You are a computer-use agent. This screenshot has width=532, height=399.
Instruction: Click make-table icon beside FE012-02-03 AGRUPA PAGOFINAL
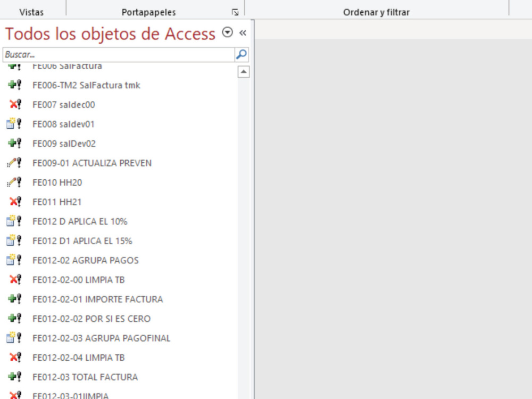pos(14,338)
